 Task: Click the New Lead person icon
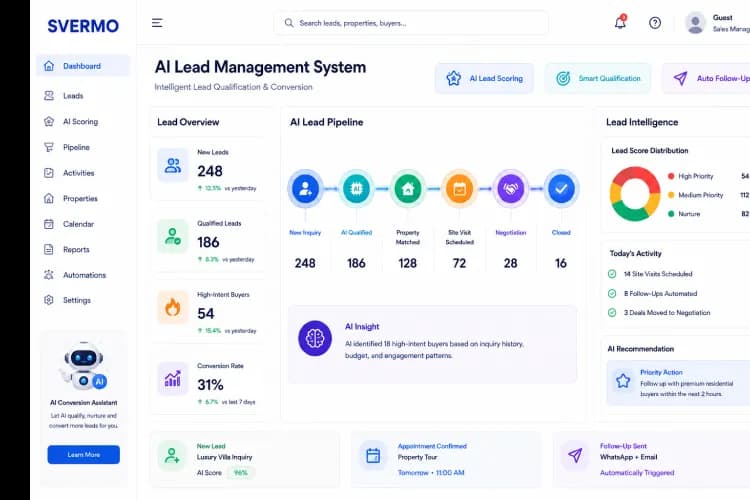click(x=172, y=456)
